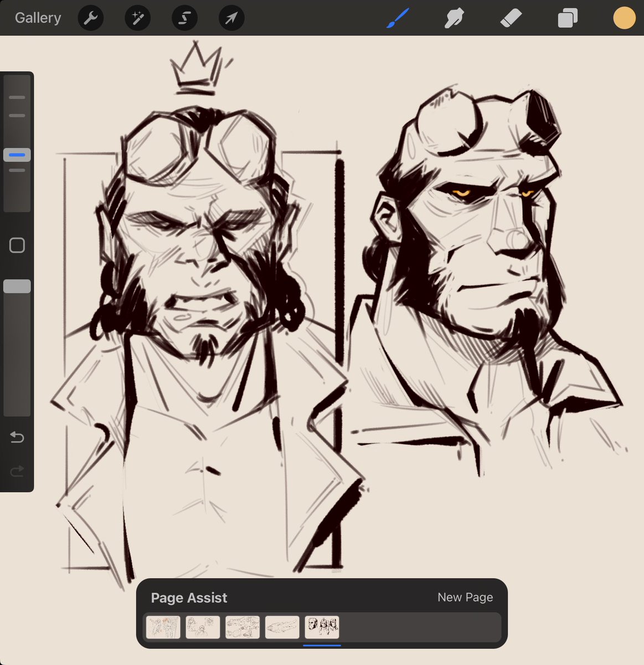Tap the Page Assist title label
644x665 pixels.
tap(189, 598)
